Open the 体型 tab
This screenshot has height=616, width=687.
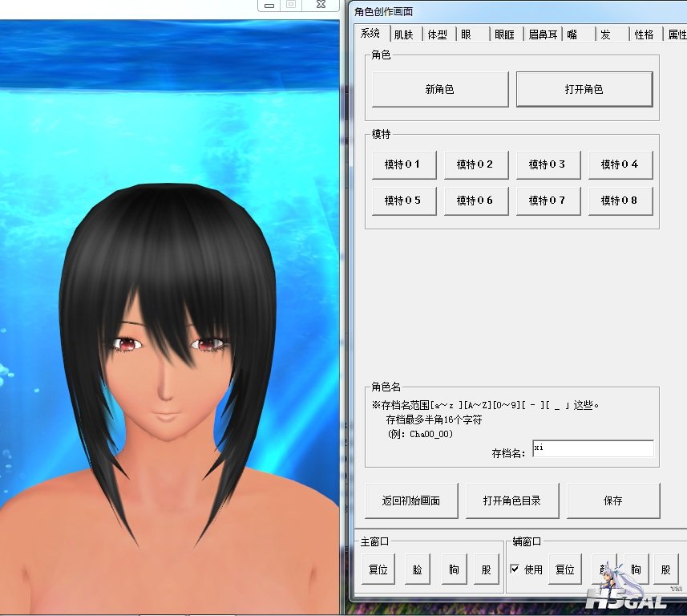(x=437, y=34)
